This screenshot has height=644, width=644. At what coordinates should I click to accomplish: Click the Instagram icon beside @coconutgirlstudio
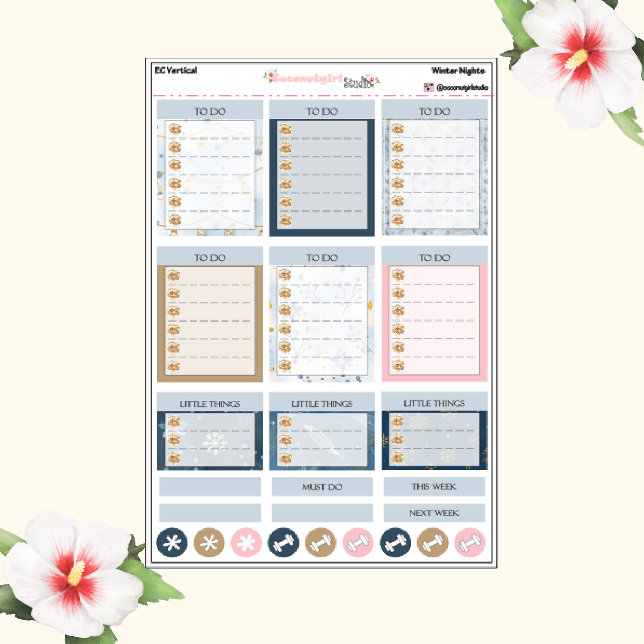coord(428,87)
